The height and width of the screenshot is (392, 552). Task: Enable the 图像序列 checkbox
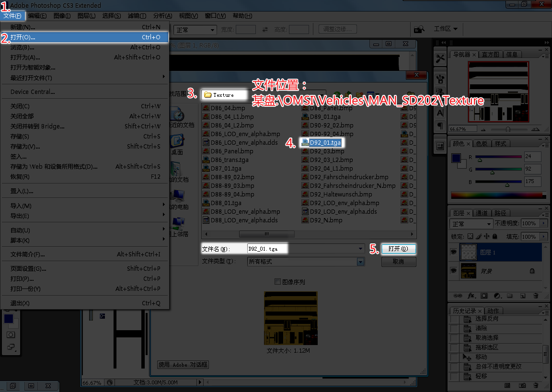(x=277, y=282)
